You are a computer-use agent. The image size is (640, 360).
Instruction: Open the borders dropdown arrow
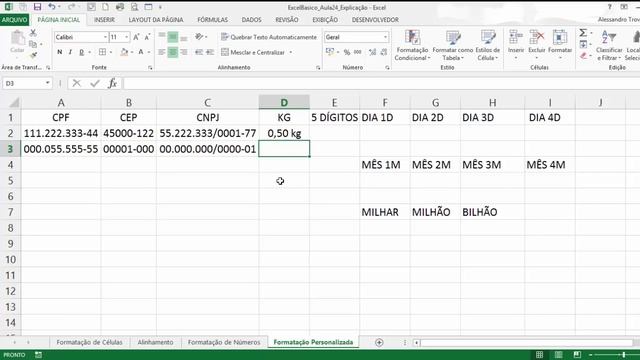(111, 52)
